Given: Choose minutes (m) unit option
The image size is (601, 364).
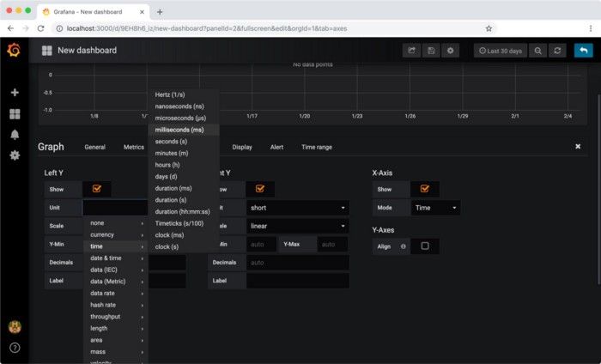Looking at the screenshot, I should (x=184, y=153).
